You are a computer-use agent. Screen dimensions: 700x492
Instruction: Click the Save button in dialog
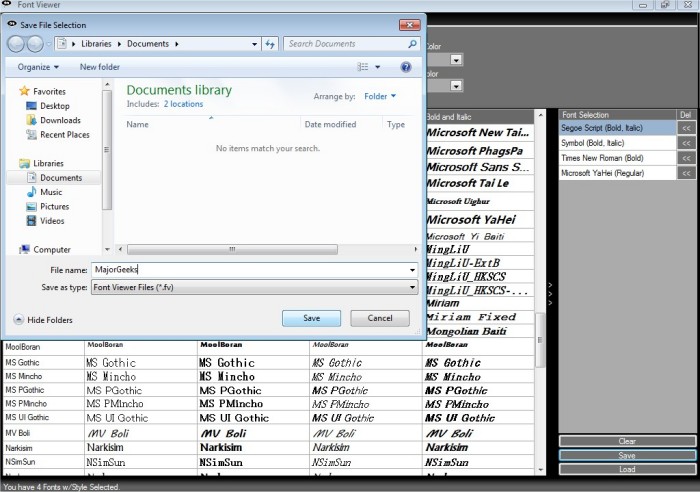[311, 318]
